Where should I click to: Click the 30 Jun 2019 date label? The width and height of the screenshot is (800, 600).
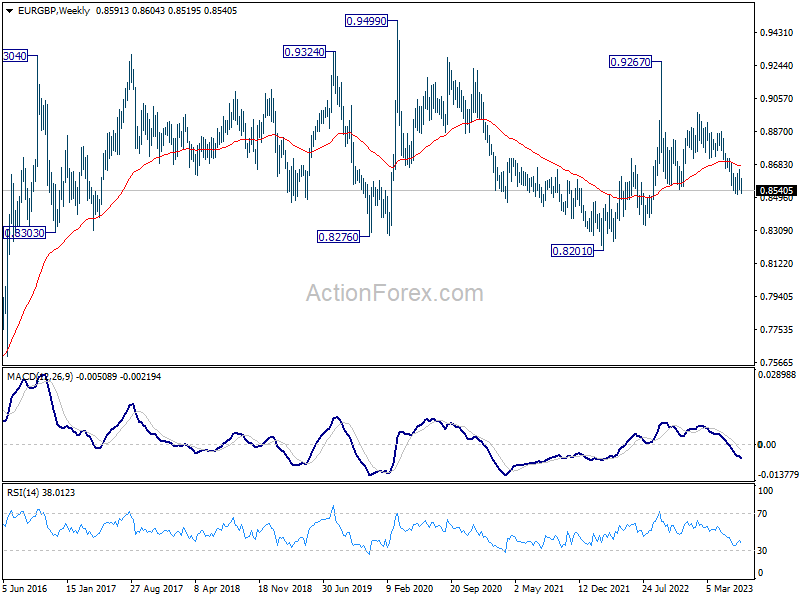tap(347, 588)
